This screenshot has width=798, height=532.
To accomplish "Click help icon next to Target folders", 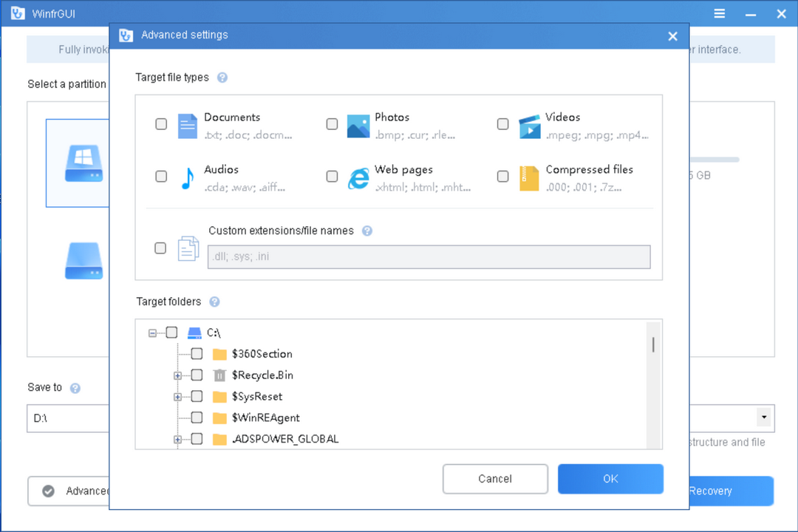I will pyautogui.click(x=214, y=301).
